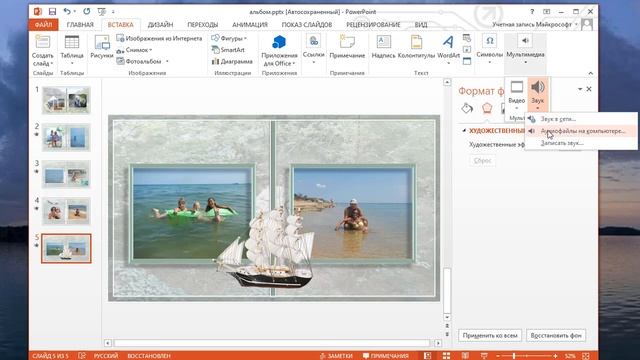
Task: Click the Redo/Repeat icon
Action: tap(87, 11)
